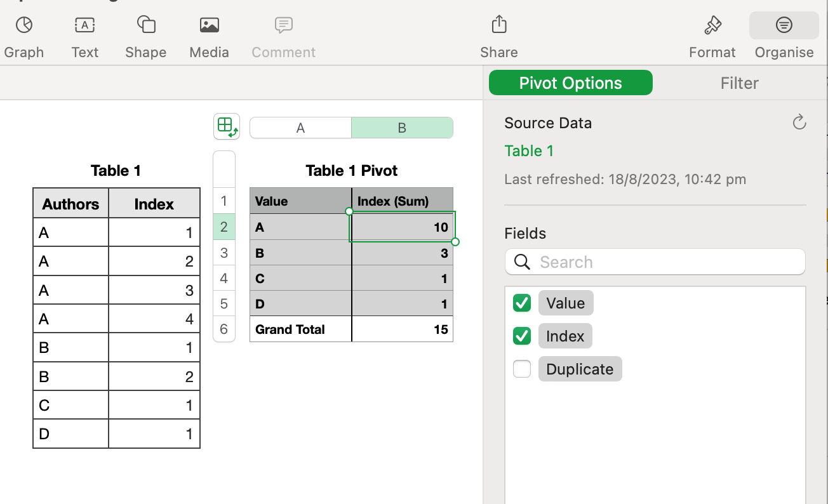Image resolution: width=828 pixels, height=504 pixels.
Task: Select column B of the pivot table
Action: coord(402,127)
